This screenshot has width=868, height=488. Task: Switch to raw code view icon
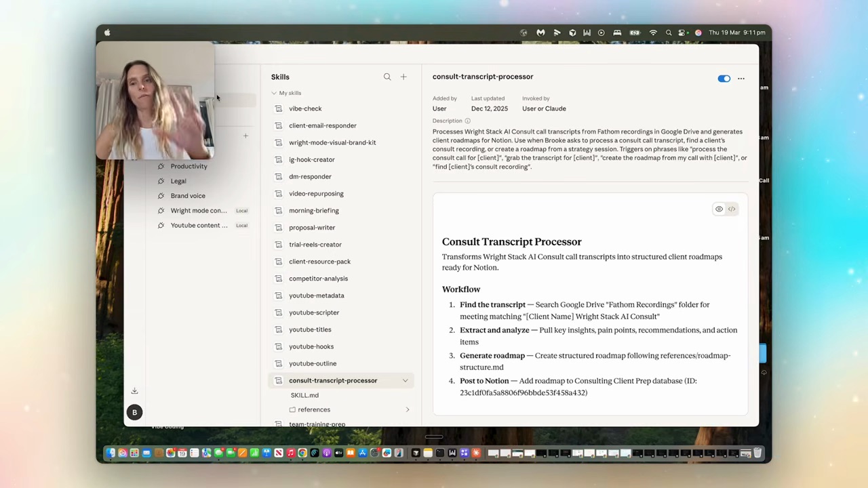click(x=732, y=209)
